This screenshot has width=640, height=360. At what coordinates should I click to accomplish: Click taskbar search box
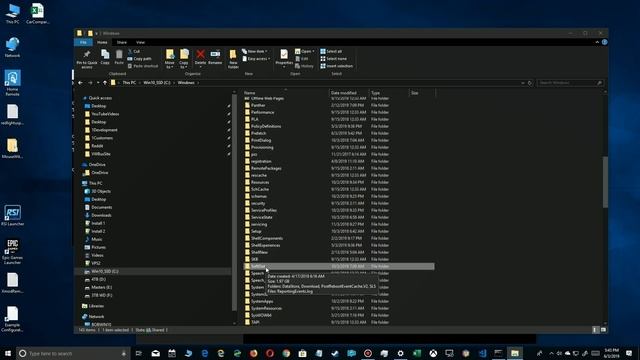(x=73, y=353)
